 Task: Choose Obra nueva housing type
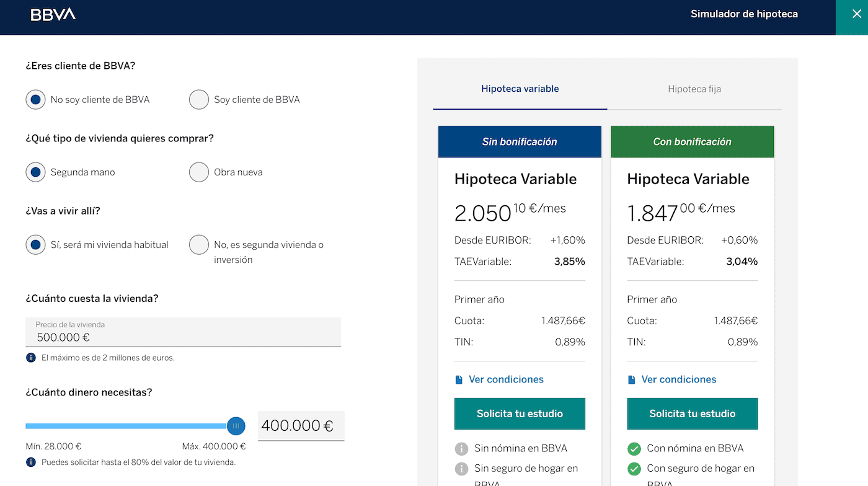(x=199, y=172)
